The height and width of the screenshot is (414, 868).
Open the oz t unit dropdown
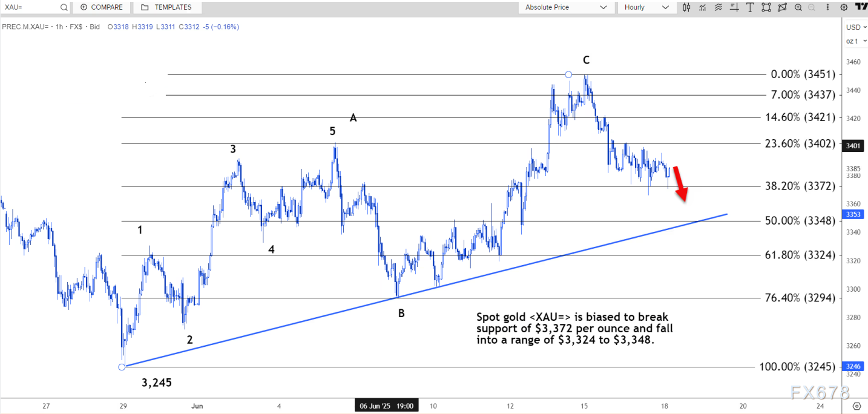tap(856, 41)
